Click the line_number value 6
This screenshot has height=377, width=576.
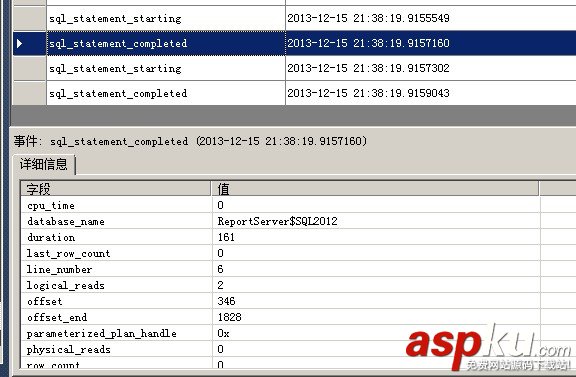220,269
